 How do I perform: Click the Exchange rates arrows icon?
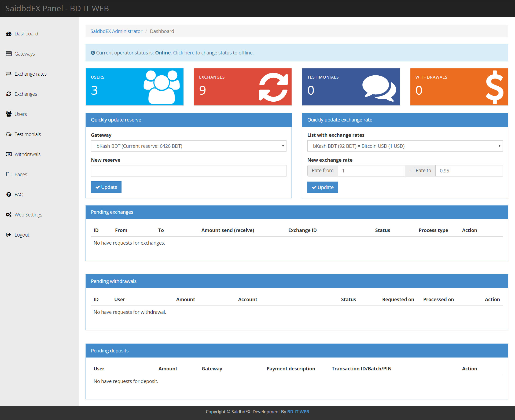pyautogui.click(x=9, y=74)
